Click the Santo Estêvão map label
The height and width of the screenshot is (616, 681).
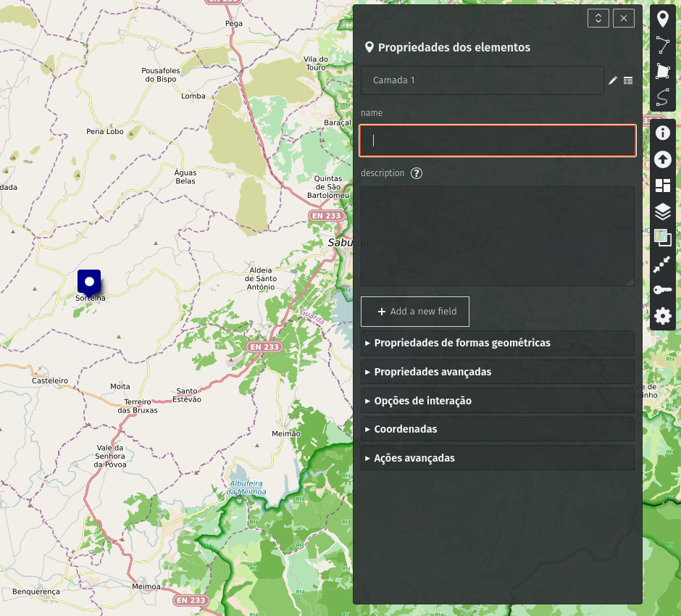pos(187,395)
